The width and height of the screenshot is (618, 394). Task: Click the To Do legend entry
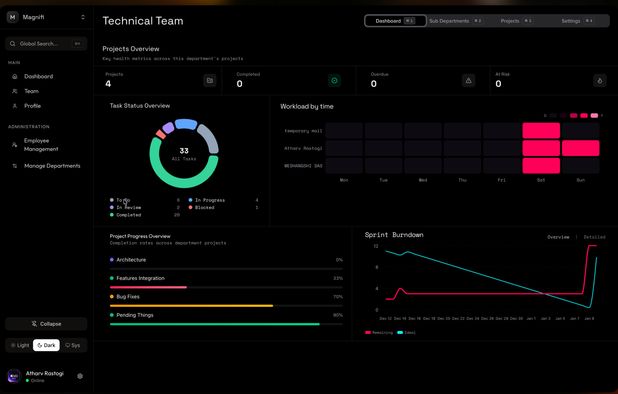click(x=144, y=200)
